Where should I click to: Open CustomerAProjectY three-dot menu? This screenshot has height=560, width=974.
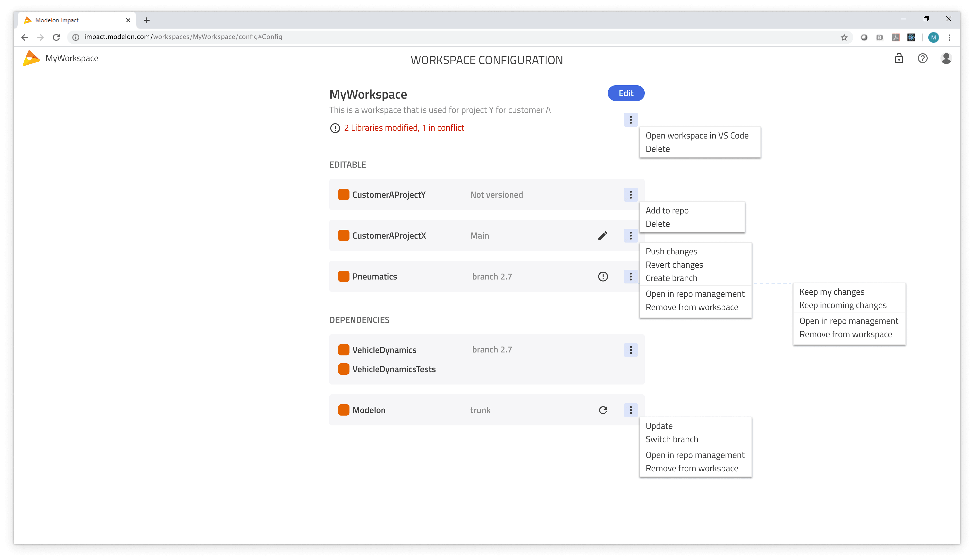[631, 195]
